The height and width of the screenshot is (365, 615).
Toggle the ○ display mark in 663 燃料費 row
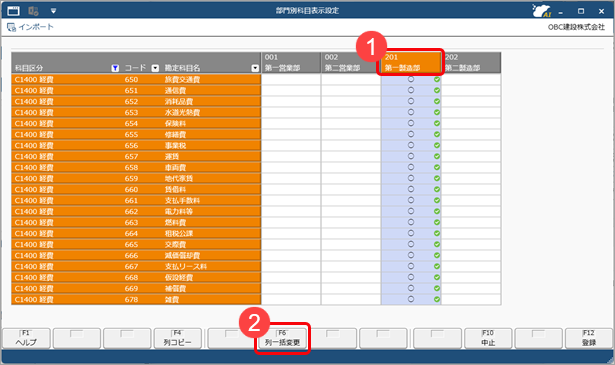[x=411, y=222]
